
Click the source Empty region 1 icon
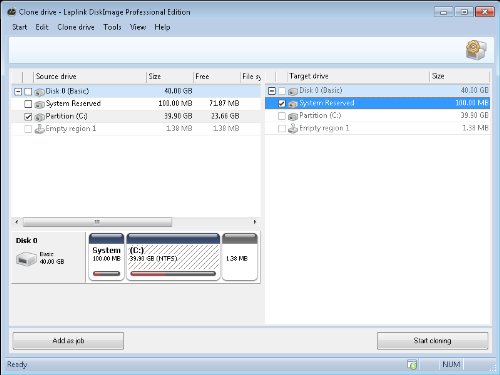coord(40,129)
